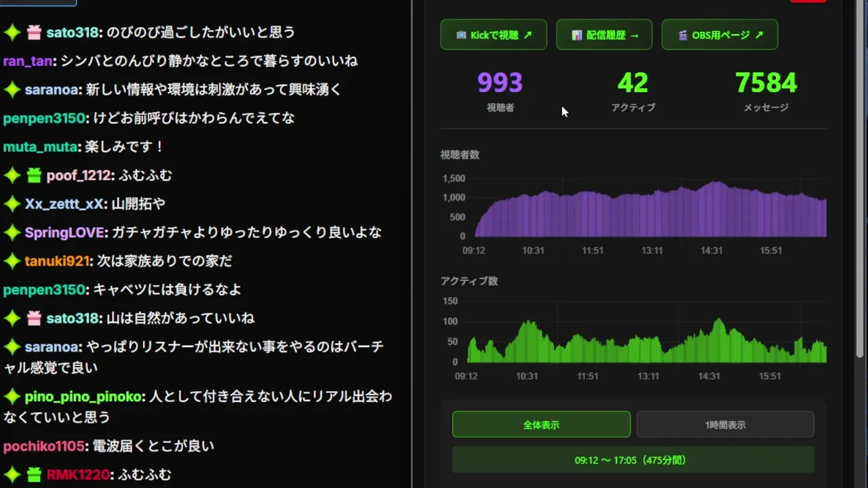This screenshot has width=868, height=488.
Task: Select the star badge next to SpringLOVE
Action: [12, 232]
